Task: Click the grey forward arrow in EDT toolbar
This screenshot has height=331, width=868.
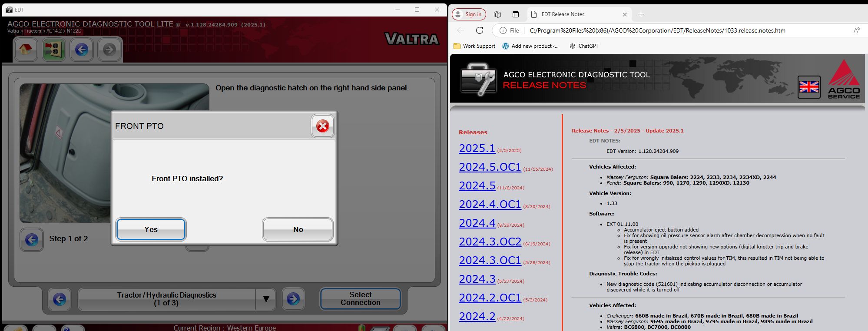Action: pos(109,50)
